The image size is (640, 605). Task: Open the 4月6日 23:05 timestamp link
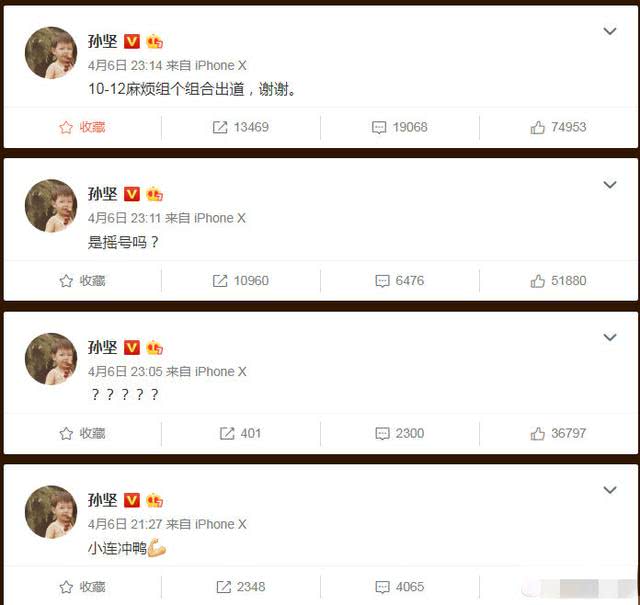(x=125, y=371)
